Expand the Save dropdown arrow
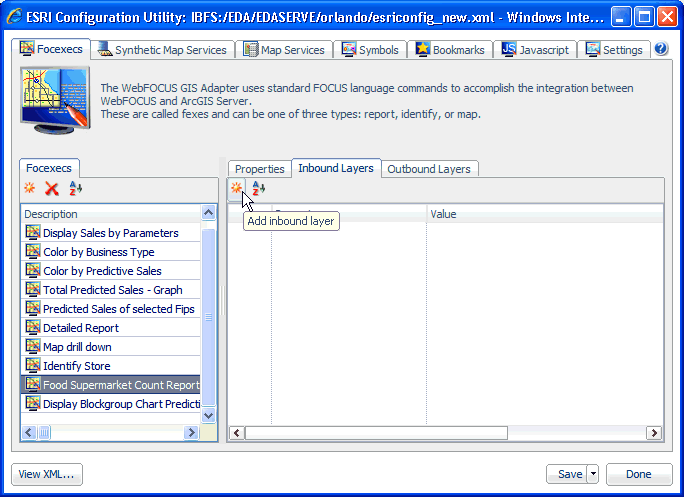The width and height of the screenshot is (684, 497). 593,474
